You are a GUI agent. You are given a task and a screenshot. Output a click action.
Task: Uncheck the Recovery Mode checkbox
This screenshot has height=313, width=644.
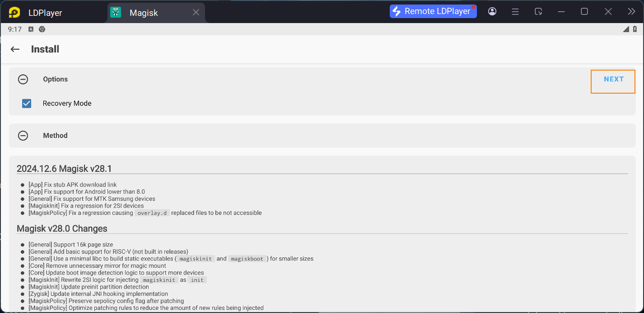click(x=27, y=103)
